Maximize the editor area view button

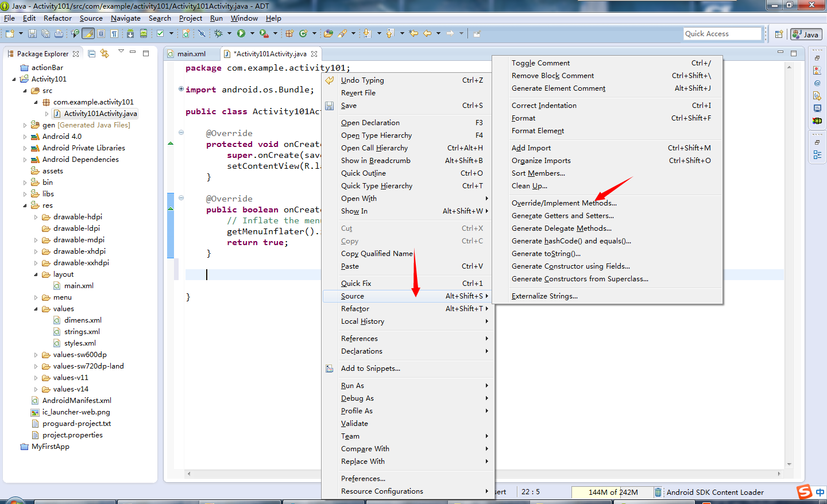point(794,53)
